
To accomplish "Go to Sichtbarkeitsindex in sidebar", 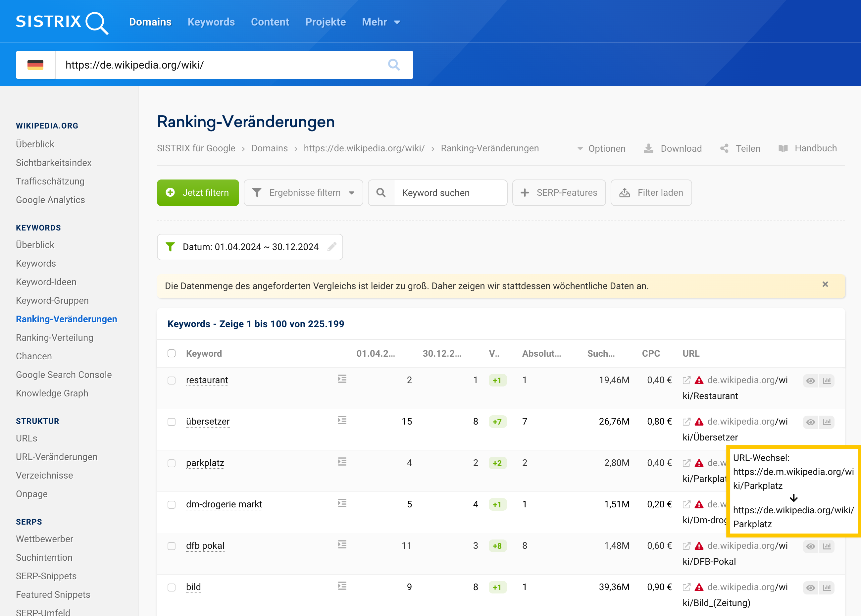I will (x=53, y=163).
